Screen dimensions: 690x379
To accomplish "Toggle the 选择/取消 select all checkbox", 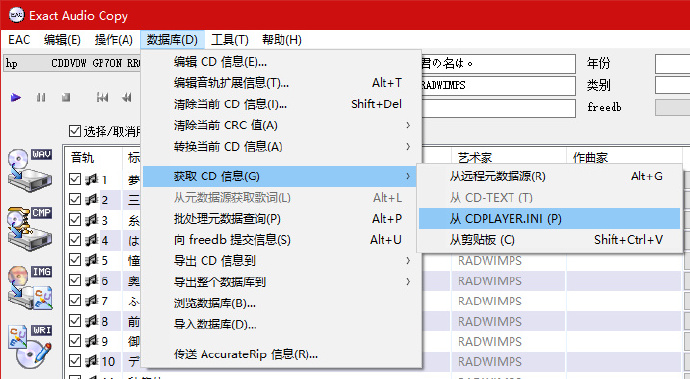I will [x=75, y=131].
